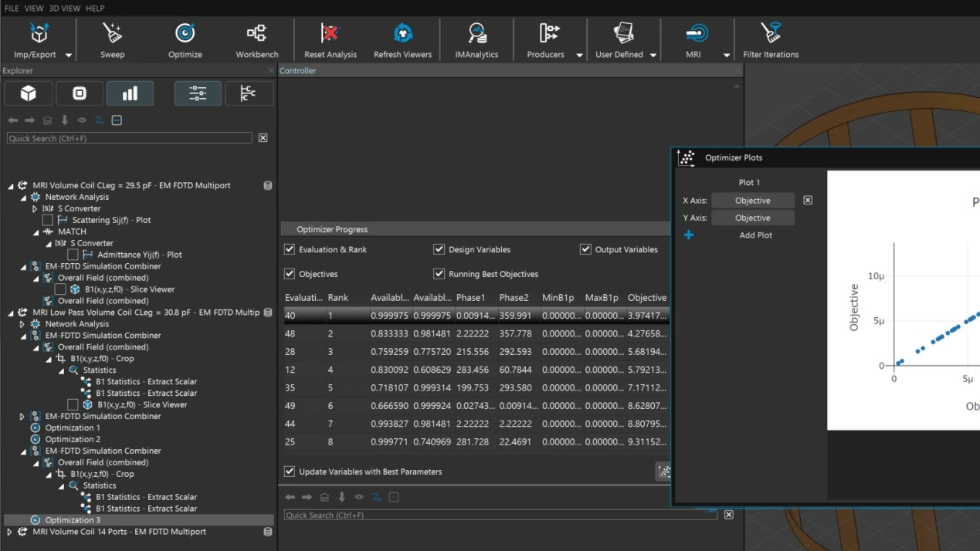Viewport: 980px width, 551px height.
Task: Disable Update Variables with Best Parameters
Action: pyautogui.click(x=290, y=472)
